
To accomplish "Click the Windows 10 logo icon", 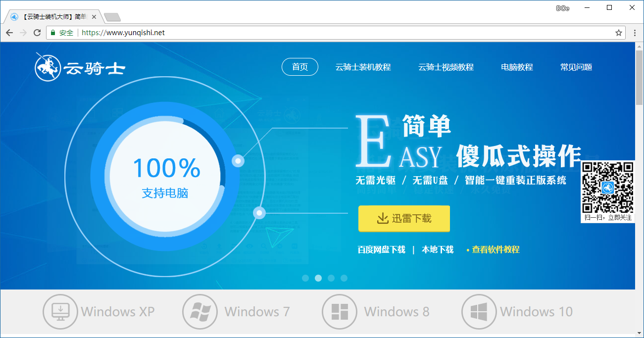I will 479,312.
